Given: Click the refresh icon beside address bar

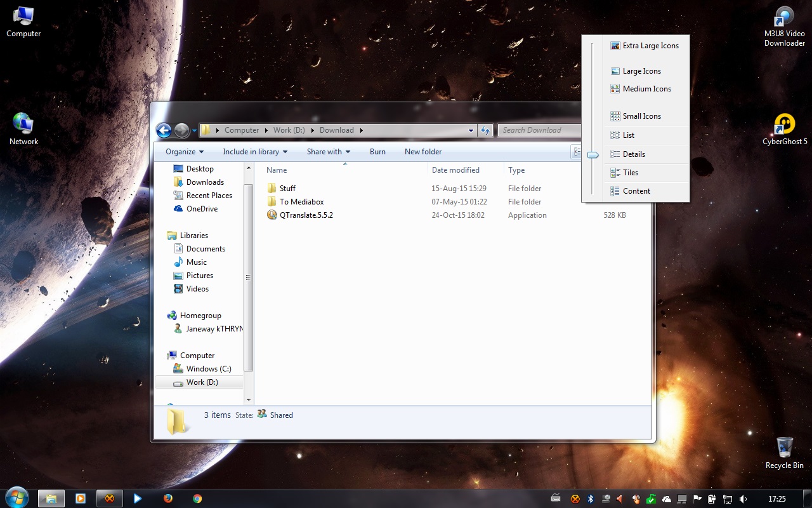Looking at the screenshot, I should point(485,130).
